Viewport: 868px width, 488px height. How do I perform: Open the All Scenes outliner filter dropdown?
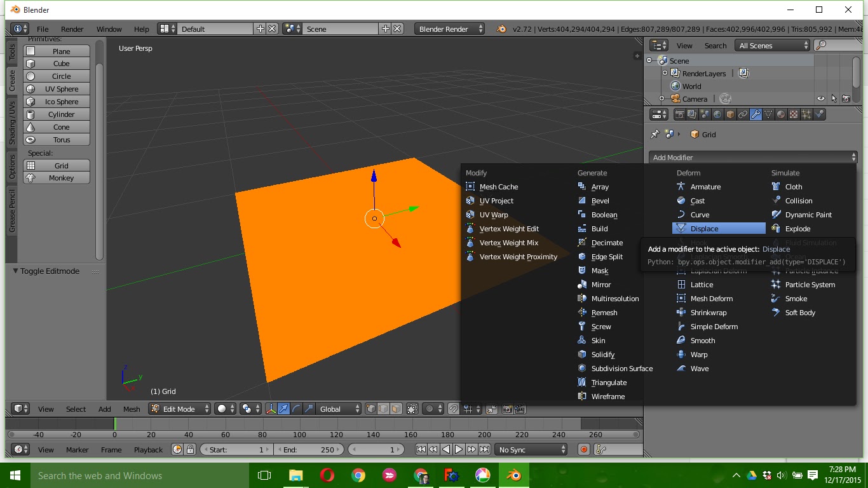pos(772,45)
